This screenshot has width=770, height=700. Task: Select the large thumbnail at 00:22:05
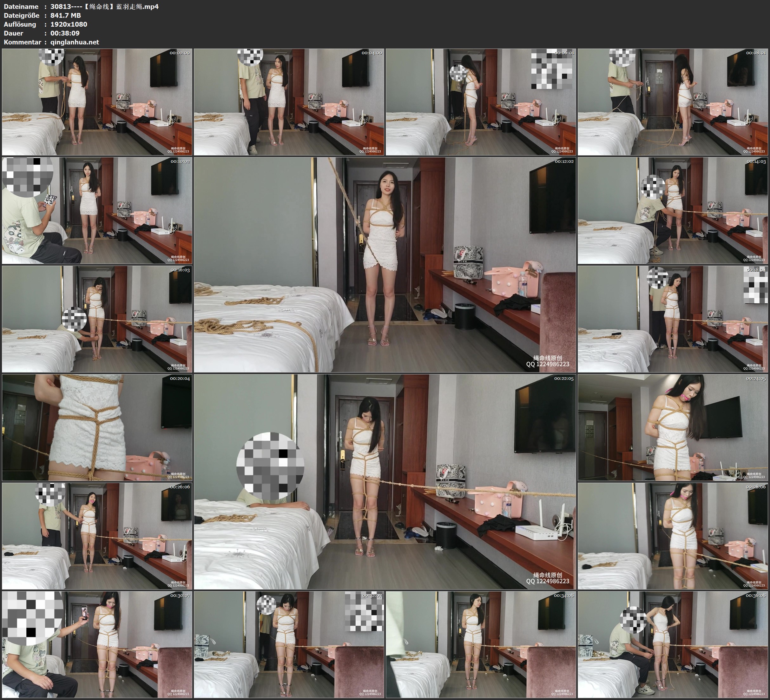(x=385, y=482)
